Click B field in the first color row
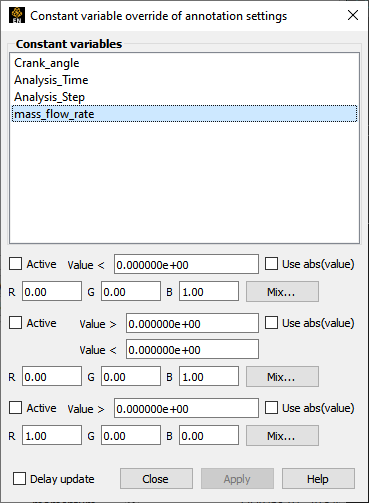The height and width of the screenshot is (503, 369). [x=209, y=291]
